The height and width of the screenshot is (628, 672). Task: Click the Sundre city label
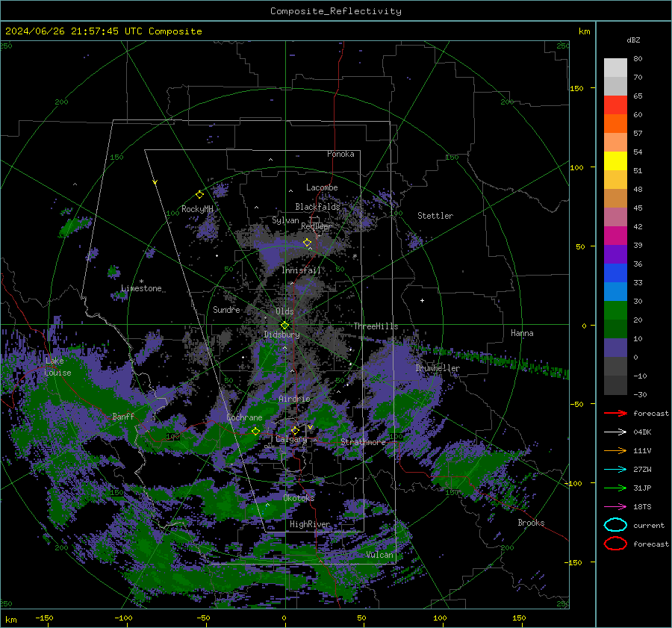tap(226, 309)
